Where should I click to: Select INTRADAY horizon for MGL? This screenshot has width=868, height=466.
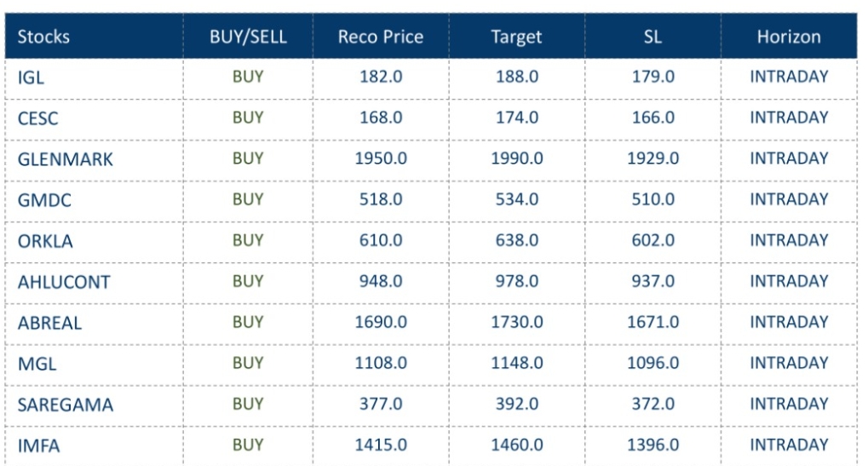click(789, 363)
